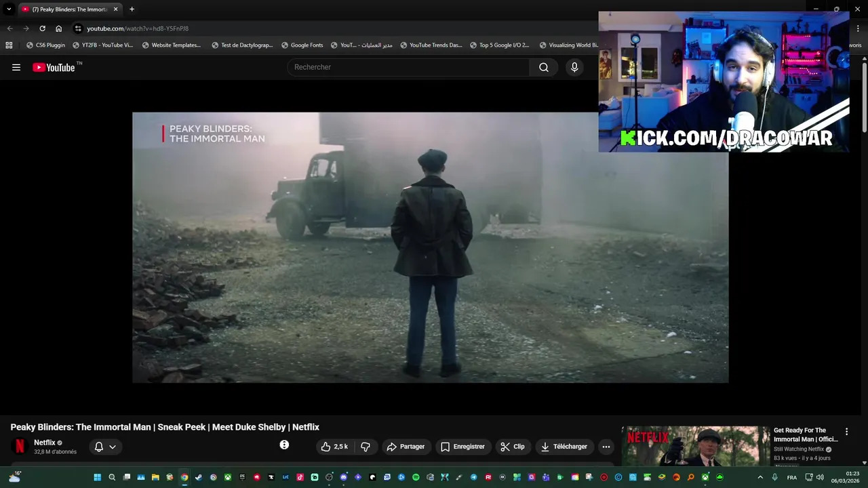Open the Google Fonts bookmark

(x=302, y=45)
